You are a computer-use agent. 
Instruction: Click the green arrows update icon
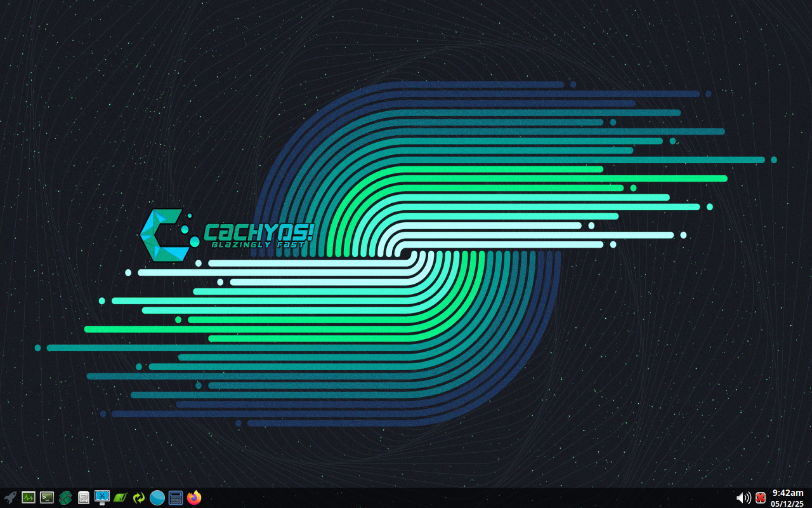click(x=139, y=498)
